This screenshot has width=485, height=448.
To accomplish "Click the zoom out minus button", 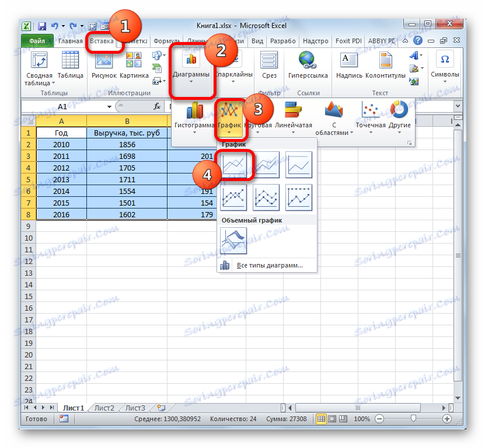I will [x=379, y=419].
